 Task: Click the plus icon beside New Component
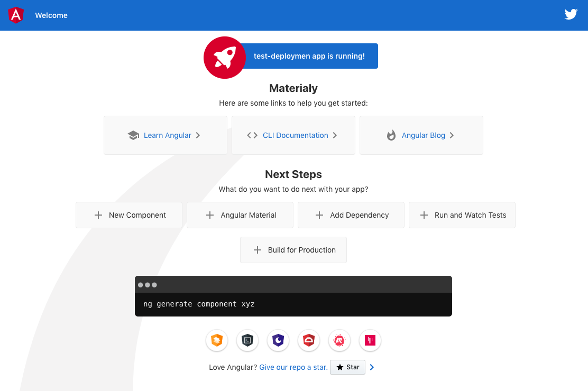pos(98,215)
